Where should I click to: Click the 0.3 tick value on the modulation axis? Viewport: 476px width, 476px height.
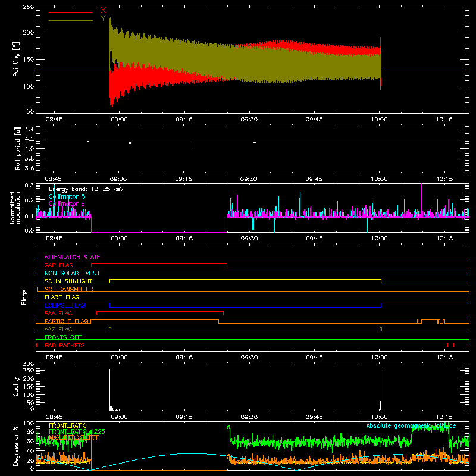click(x=29, y=185)
